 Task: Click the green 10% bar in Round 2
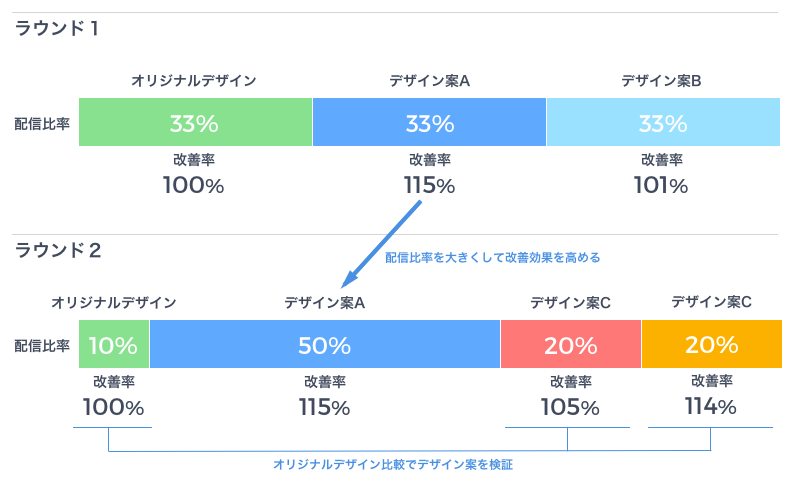tap(114, 344)
